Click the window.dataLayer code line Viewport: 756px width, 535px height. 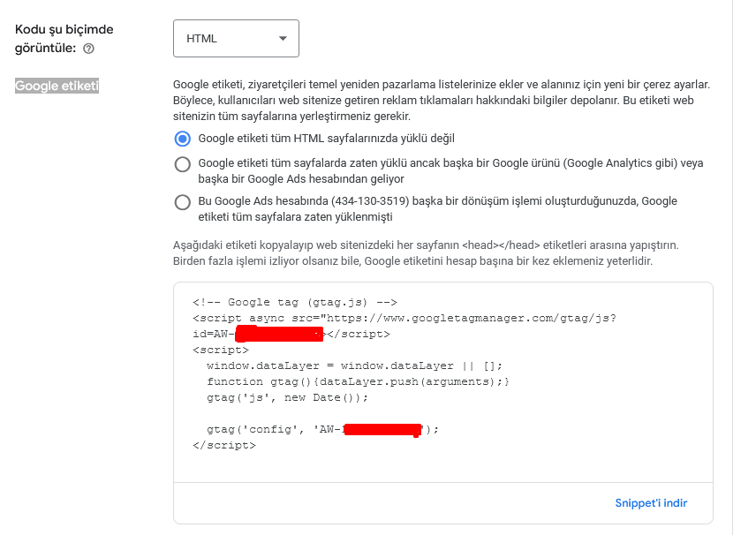click(x=354, y=365)
